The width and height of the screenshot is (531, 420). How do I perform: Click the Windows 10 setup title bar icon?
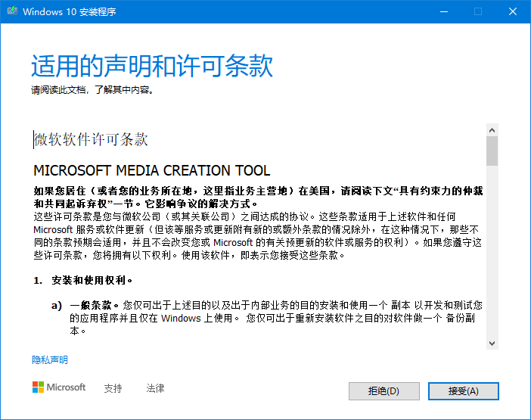[12, 11]
